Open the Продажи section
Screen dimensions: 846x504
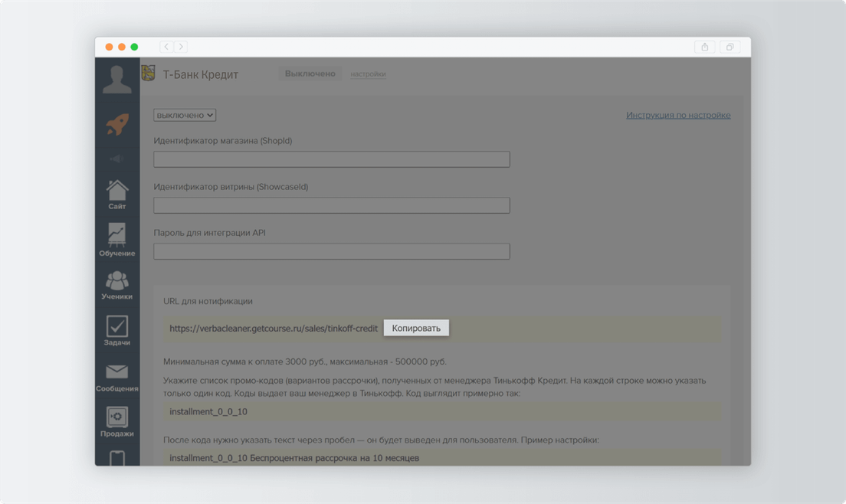(117, 422)
